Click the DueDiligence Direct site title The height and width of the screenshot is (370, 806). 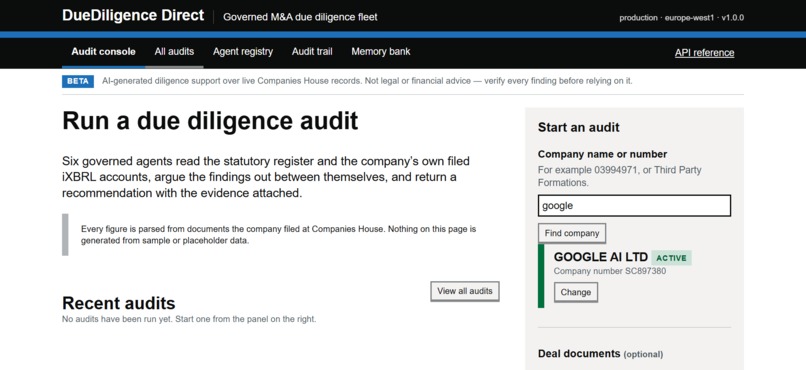click(x=133, y=16)
